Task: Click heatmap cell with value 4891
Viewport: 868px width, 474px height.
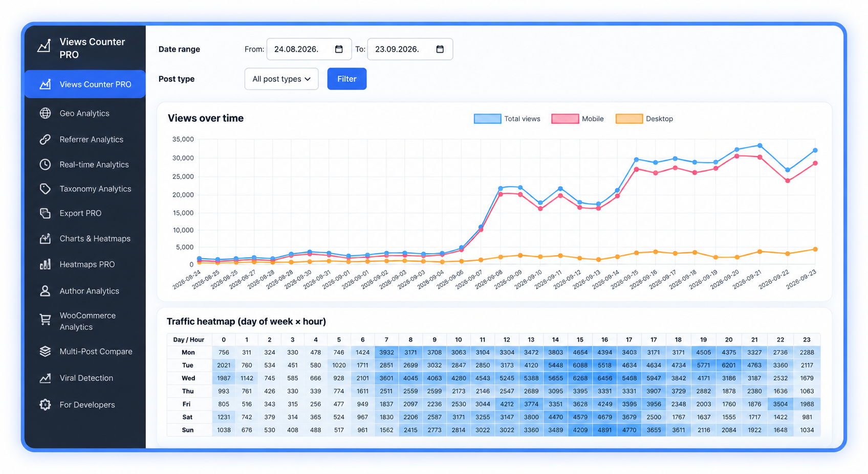Action: click(604, 430)
